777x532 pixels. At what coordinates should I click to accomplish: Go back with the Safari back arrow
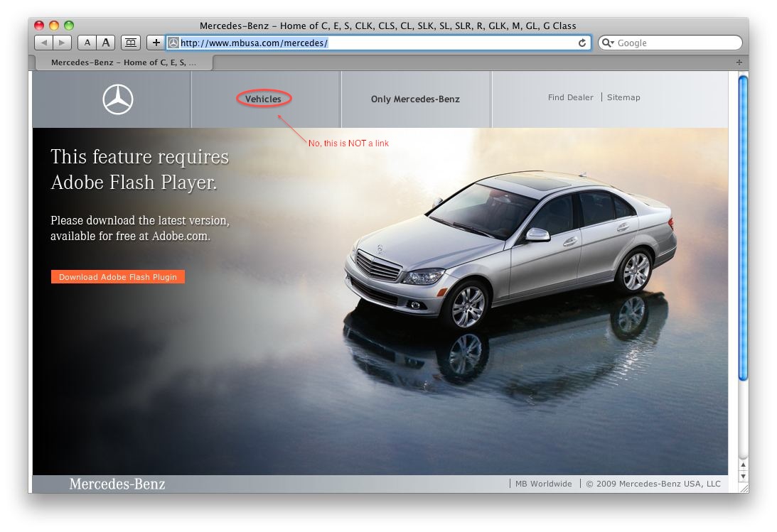click(x=43, y=43)
